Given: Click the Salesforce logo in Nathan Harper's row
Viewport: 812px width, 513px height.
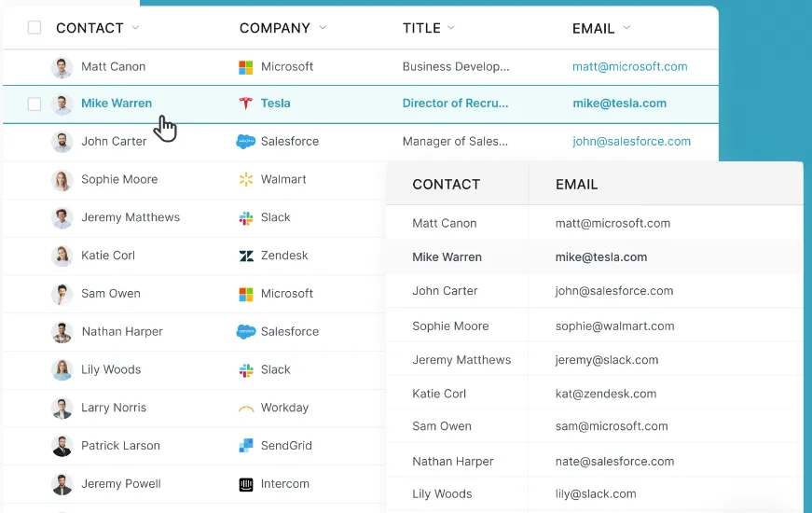Looking at the screenshot, I should pos(245,332).
